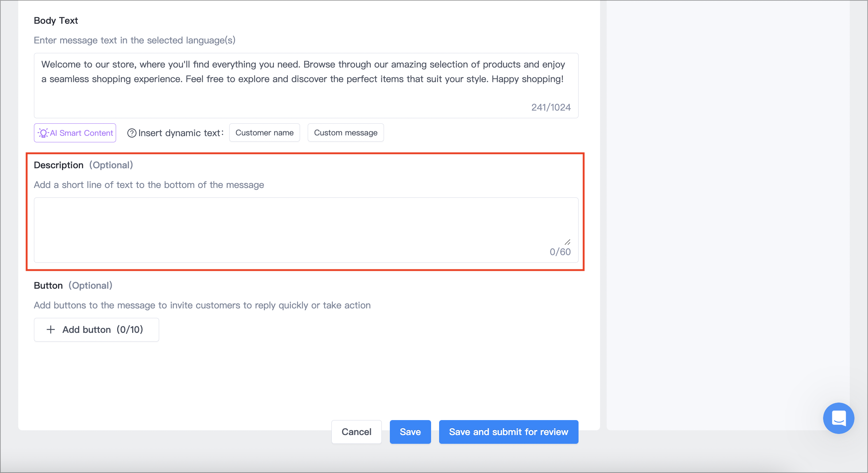Click the 'Add a short line of text' hint
Screen dimensions: 868x473
(149, 185)
